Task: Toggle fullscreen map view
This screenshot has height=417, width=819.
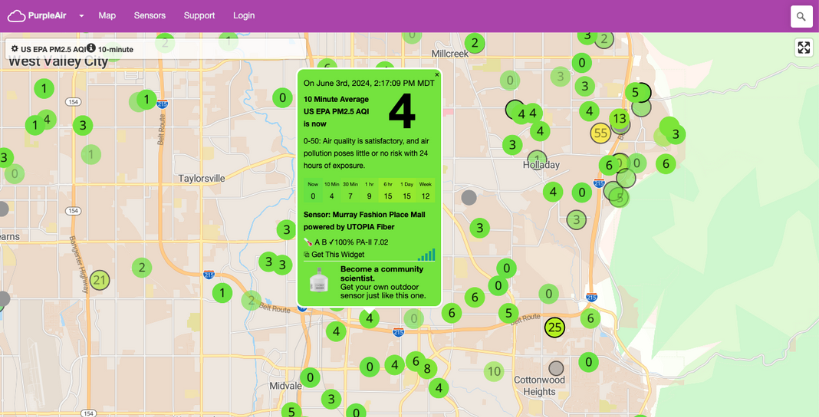Action: tap(804, 48)
